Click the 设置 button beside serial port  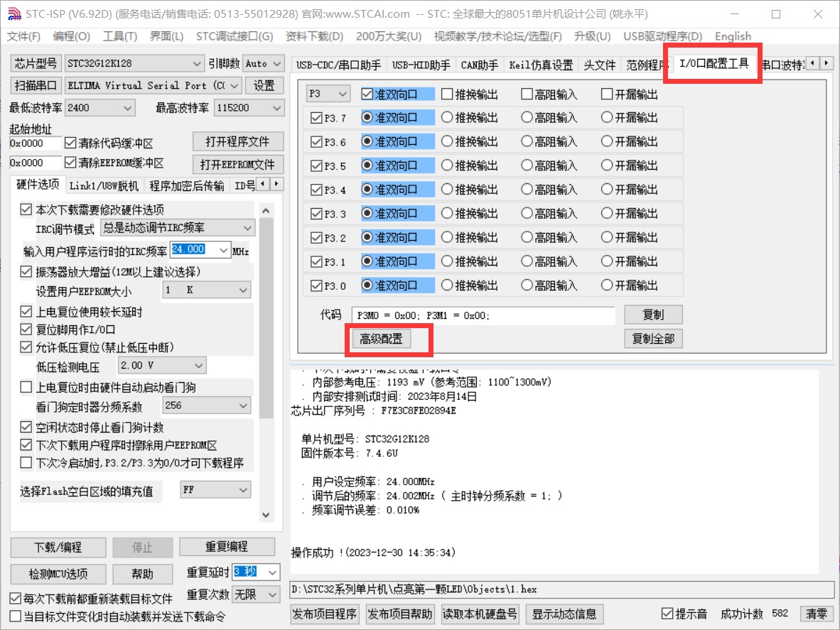[x=264, y=86]
